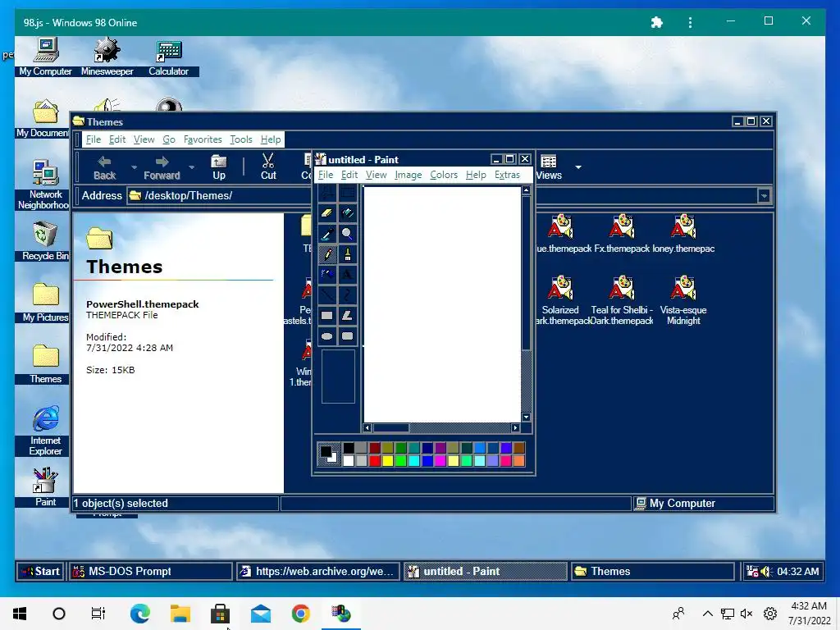840x630 pixels.
Task: Pick the yellow color swatch in palette
Action: coord(388,461)
